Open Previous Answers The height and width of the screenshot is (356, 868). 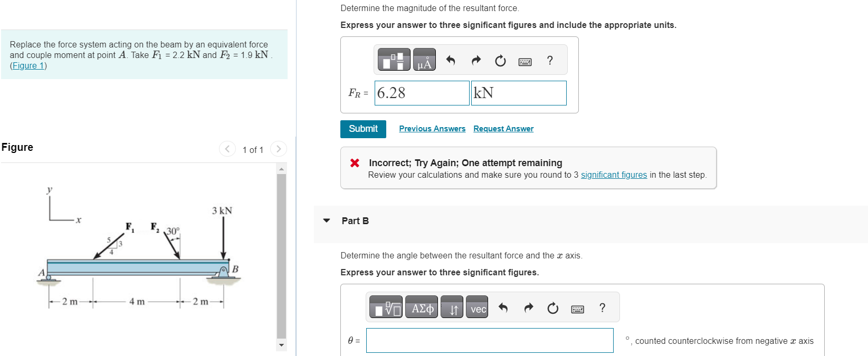click(432, 128)
